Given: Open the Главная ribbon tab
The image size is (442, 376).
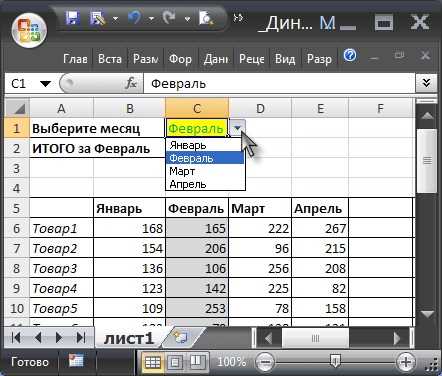Looking at the screenshot, I should pos(75,59).
